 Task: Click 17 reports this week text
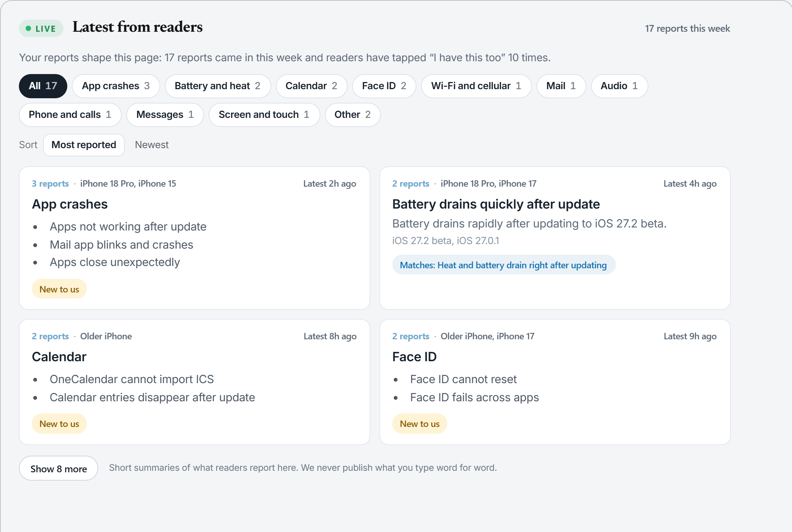pyautogui.click(x=687, y=28)
